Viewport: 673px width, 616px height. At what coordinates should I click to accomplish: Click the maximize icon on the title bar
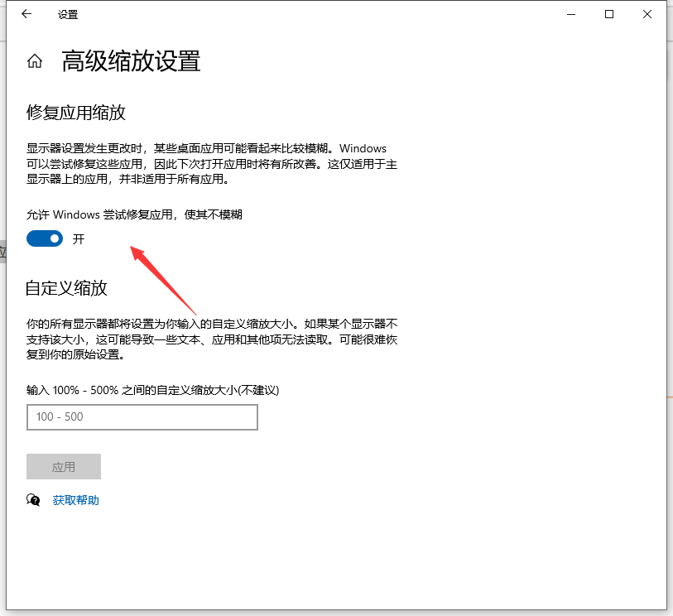click(607, 14)
